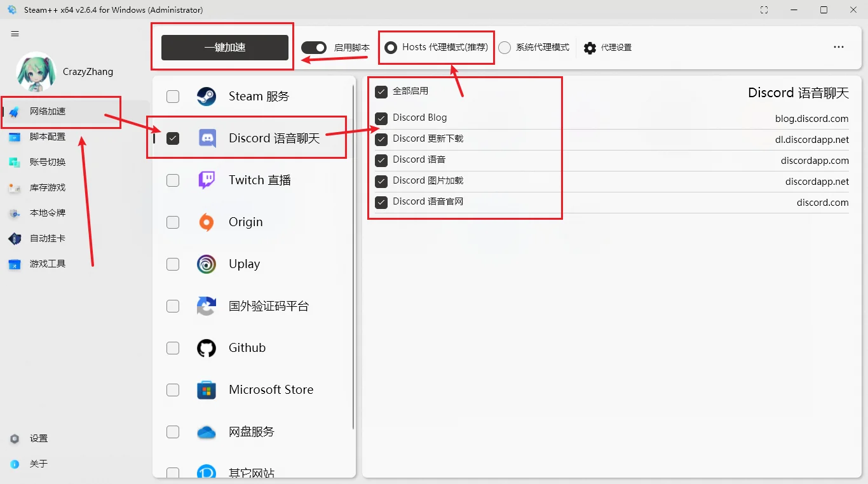Click the 网盘服务 cloud icon

tap(207, 432)
